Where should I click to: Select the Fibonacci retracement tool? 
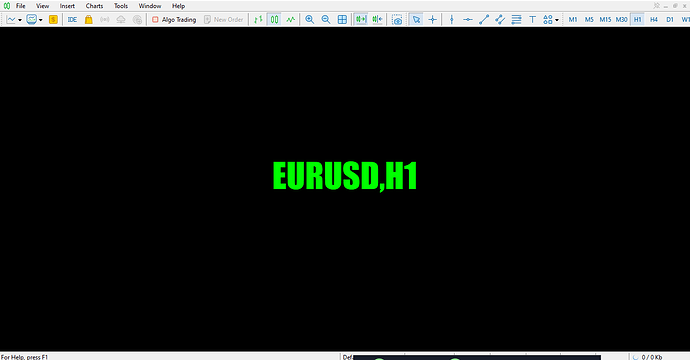coord(516,19)
